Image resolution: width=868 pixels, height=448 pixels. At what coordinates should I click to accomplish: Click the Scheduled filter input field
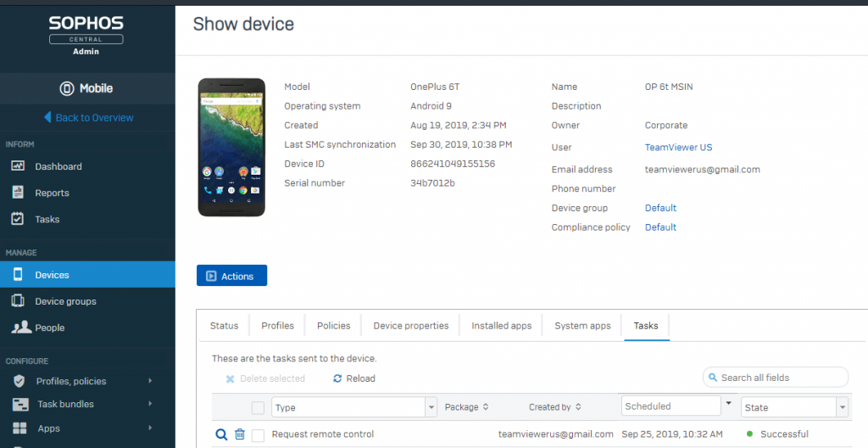click(x=671, y=406)
